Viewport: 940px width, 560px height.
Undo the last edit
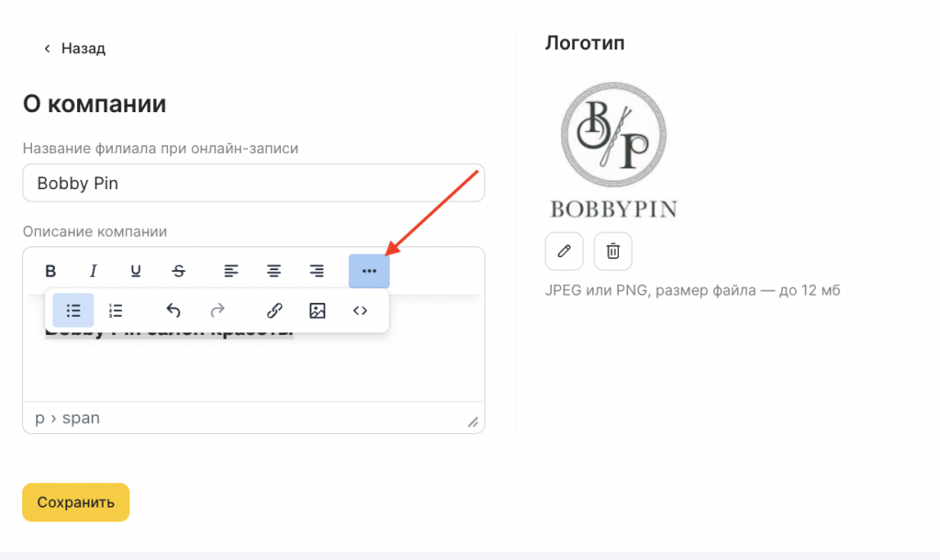[173, 310]
